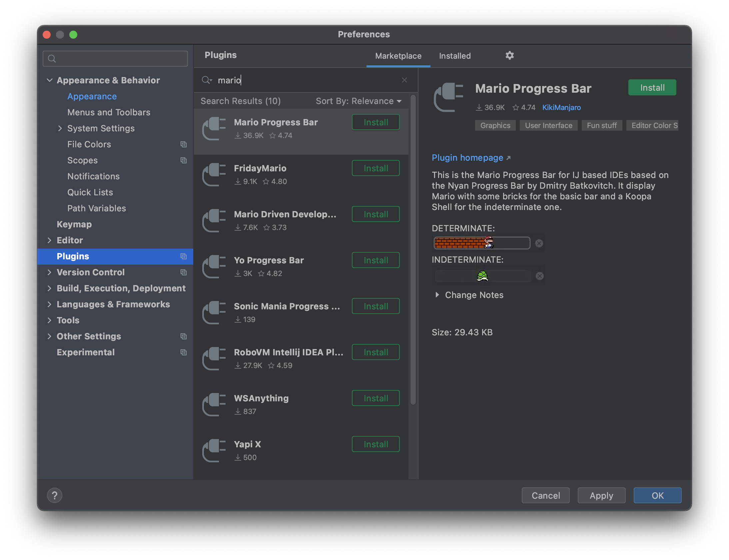Click the help question mark button

(55, 495)
